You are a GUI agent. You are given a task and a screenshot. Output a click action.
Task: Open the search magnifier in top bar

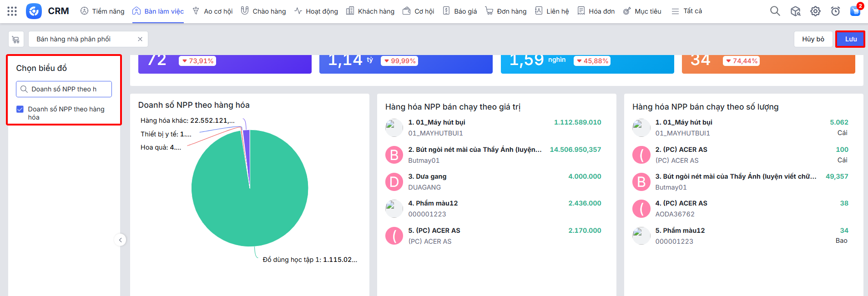click(x=775, y=11)
